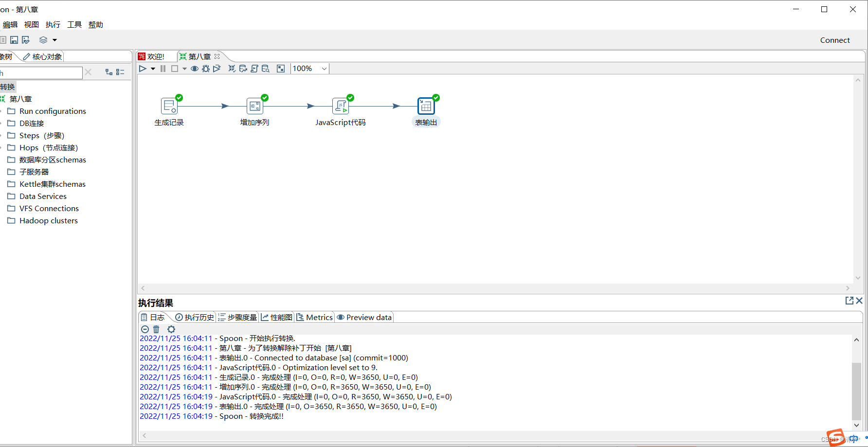Click the Connect button

click(835, 40)
